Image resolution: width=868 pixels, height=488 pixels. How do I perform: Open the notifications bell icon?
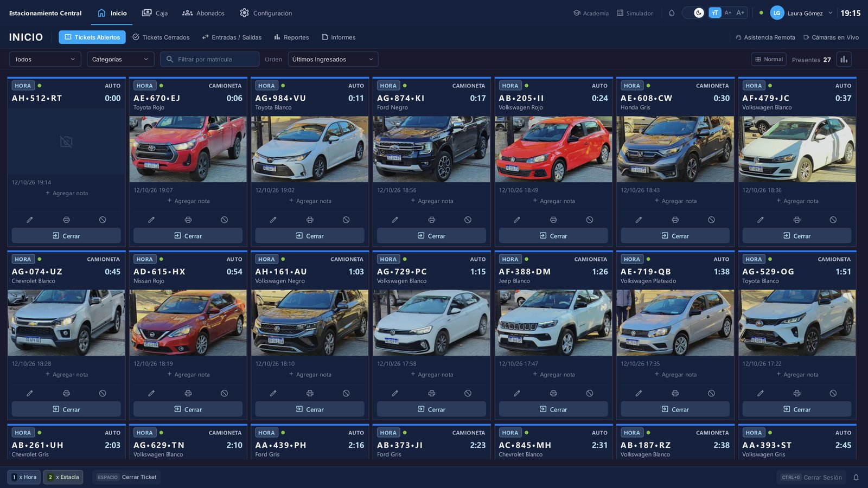[x=856, y=477]
